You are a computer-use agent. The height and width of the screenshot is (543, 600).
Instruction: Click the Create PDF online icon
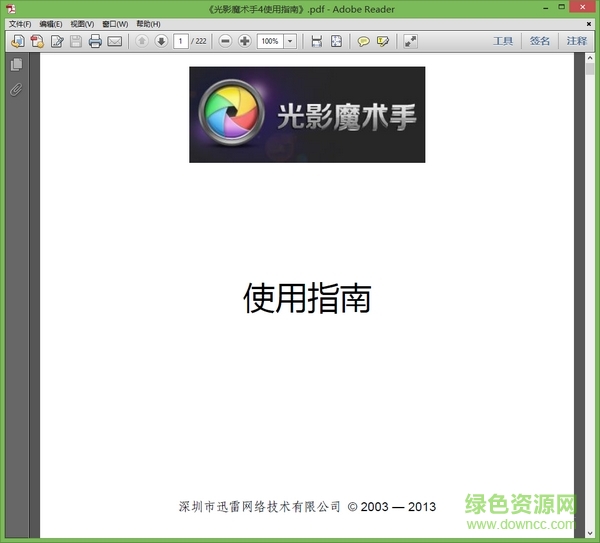click(37, 41)
